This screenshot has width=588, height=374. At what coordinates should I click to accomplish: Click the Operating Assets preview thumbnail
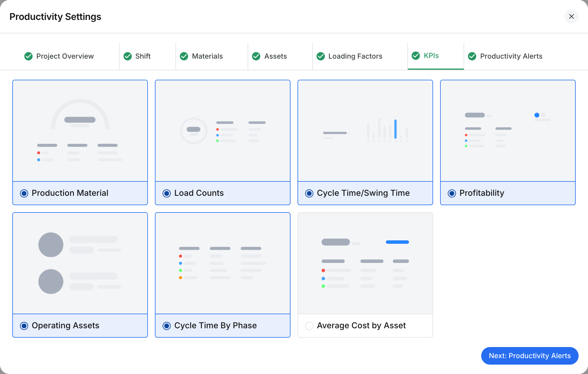pyautogui.click(x=80, y=263)
